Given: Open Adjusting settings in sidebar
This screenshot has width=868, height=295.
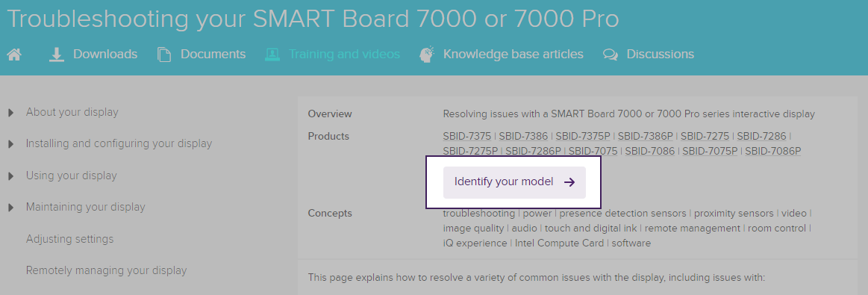Looking at the screenshot, I should (x=69, y=239).
